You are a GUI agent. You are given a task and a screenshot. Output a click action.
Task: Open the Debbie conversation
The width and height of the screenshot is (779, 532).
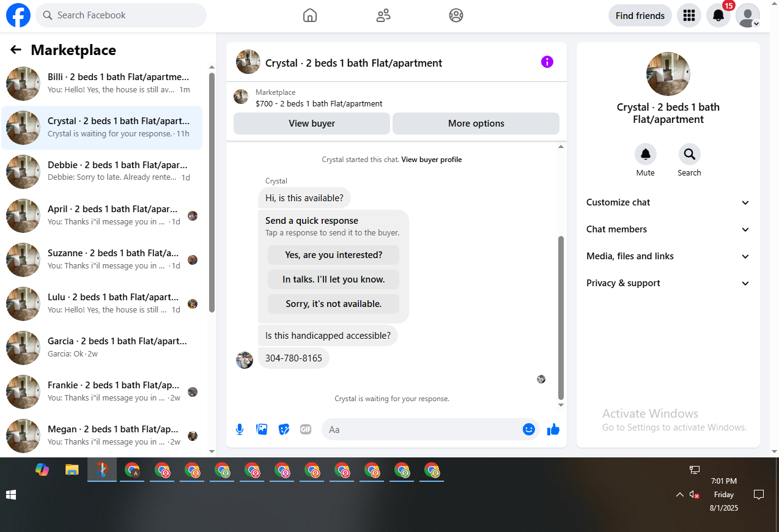pyautogui.click(x=102, y=172)
